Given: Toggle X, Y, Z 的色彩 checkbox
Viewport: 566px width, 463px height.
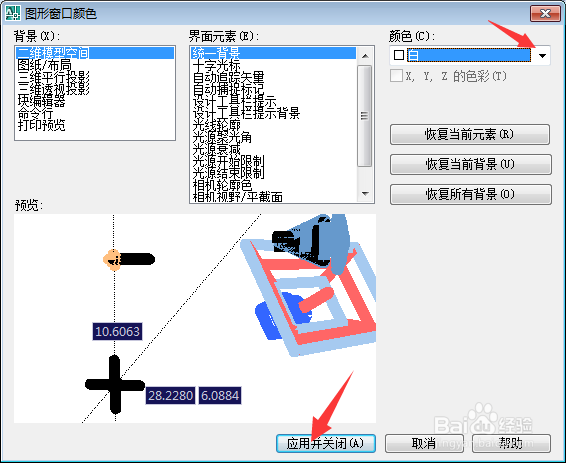Looking at the screenshot, I should click(x=396, y=76).
